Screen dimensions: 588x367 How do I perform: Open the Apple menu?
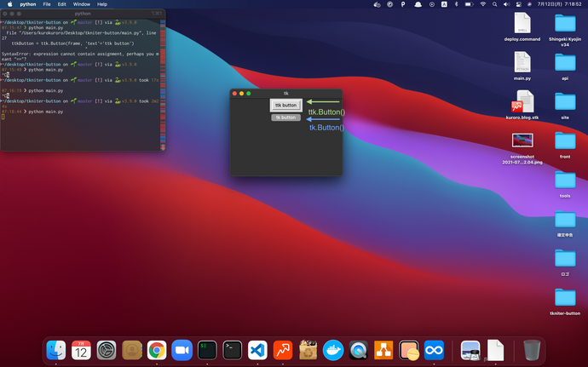10,4
